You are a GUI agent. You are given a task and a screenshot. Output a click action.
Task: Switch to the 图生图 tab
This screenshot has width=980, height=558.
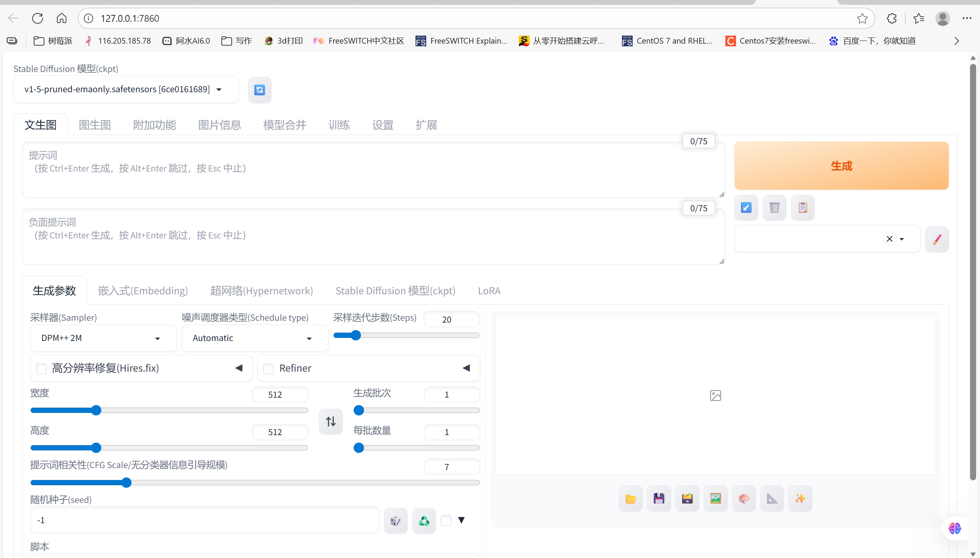95,125
